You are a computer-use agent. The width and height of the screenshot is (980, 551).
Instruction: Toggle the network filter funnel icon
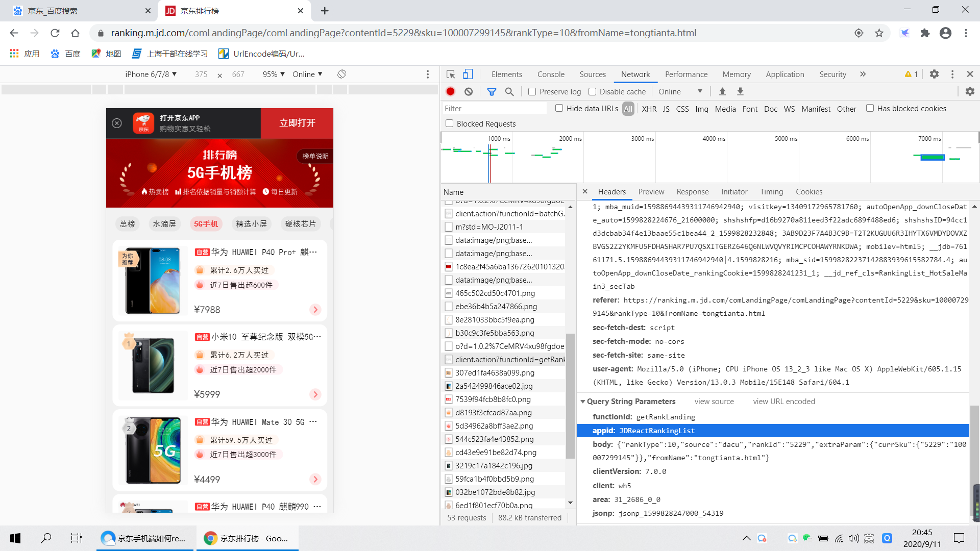coord(492,92)
